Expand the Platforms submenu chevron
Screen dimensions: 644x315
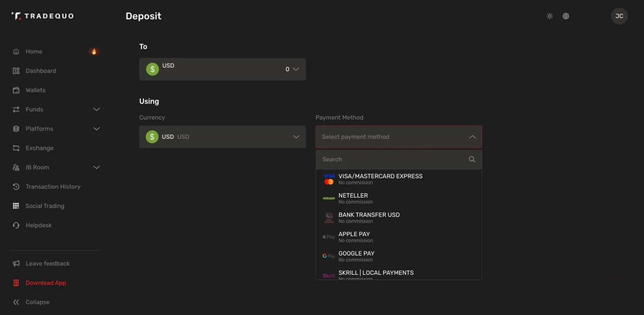click(x=97, y=129)
